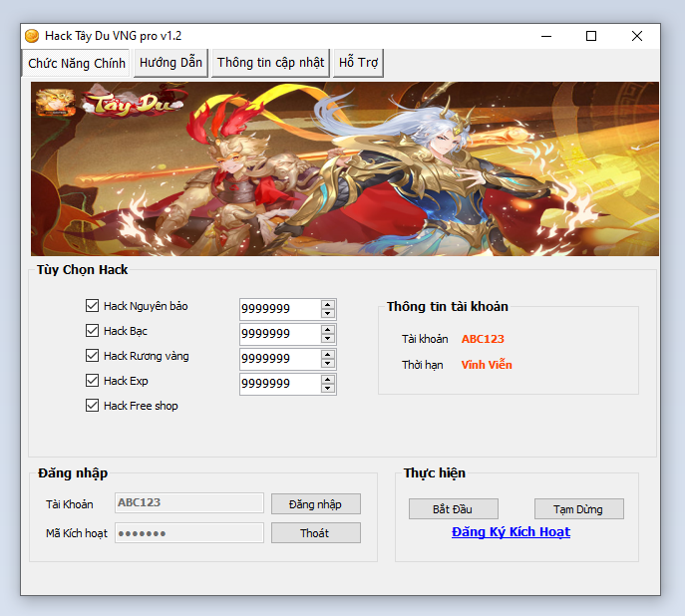The height and width of the screenshot is (616, 687).
Task: Toggle the Hack Bạc checkbox
Action: click(93, 331)
